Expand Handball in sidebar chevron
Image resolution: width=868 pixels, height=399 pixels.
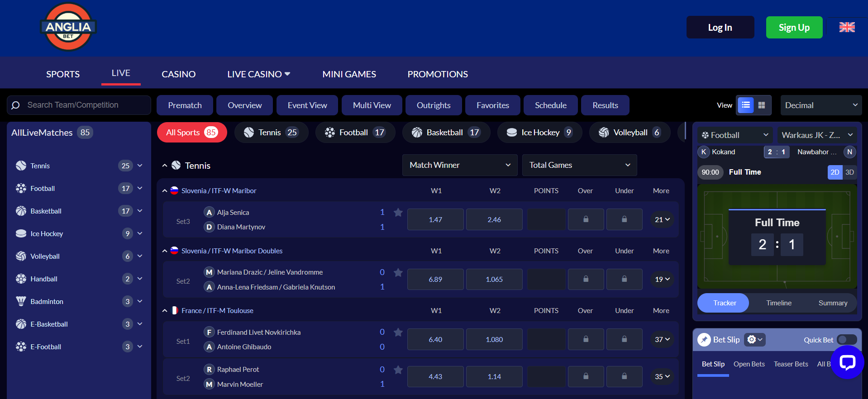pyautogui.click(x=140, y=279)
